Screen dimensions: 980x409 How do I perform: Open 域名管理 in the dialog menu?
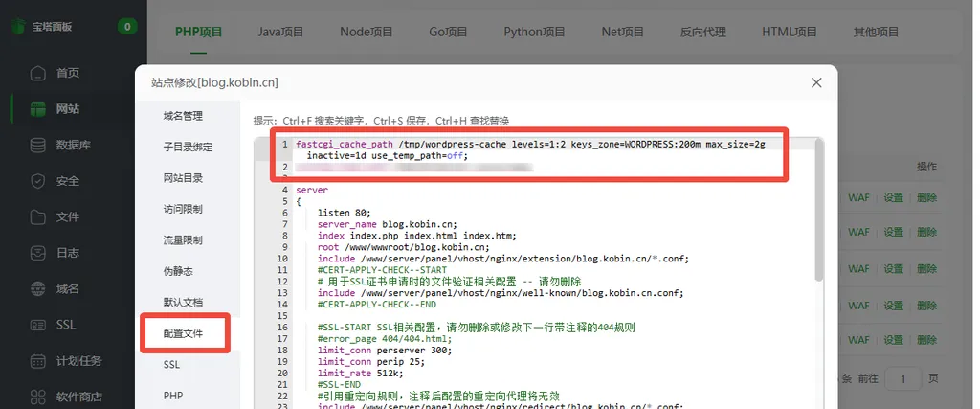click(183, 116)
